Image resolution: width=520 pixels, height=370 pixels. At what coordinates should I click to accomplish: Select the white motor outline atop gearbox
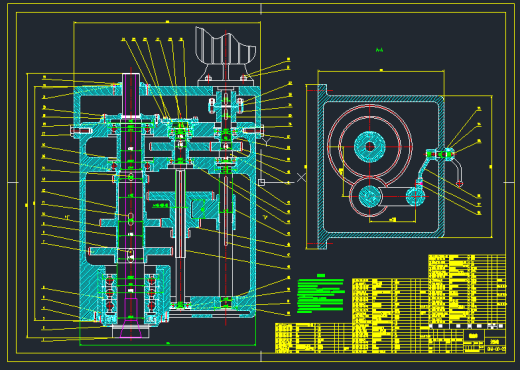(225, 45)
